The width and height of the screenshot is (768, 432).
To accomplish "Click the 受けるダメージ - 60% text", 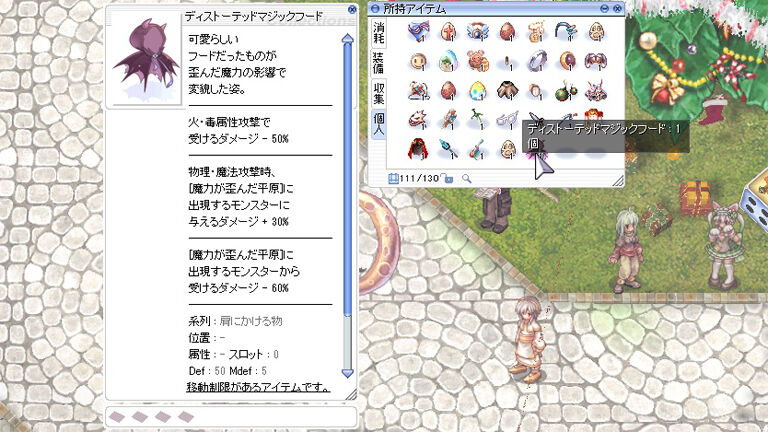I will pyautogui.click(x=239, y=288).
